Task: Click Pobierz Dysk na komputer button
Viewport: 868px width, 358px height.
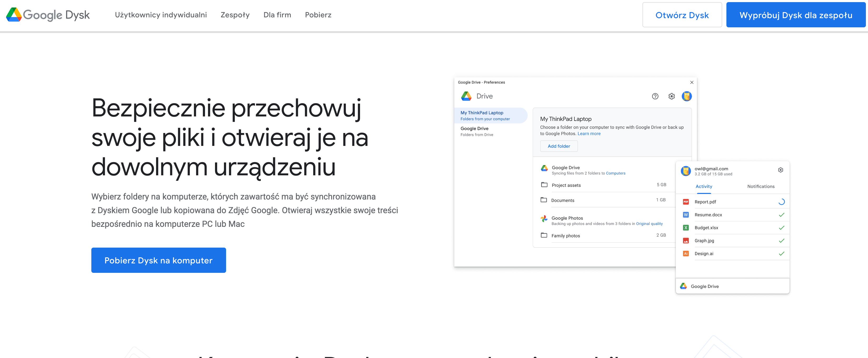Action: (x=158, y=260)
